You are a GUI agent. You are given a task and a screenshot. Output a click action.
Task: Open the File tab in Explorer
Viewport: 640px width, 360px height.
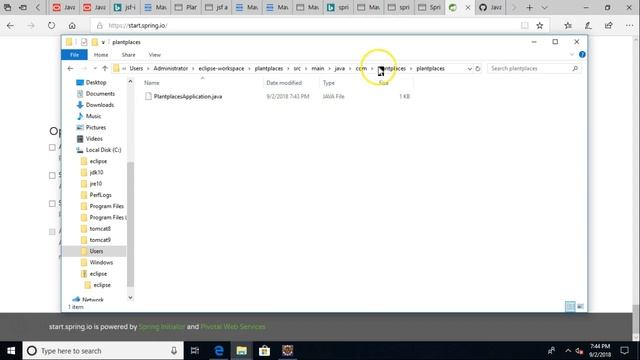(74, 54)
